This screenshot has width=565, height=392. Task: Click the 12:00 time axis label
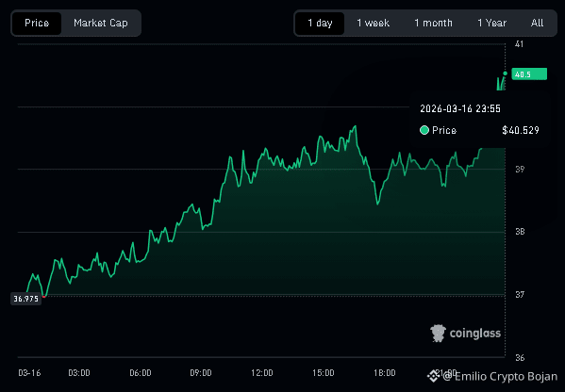click(x=262, y=373)
